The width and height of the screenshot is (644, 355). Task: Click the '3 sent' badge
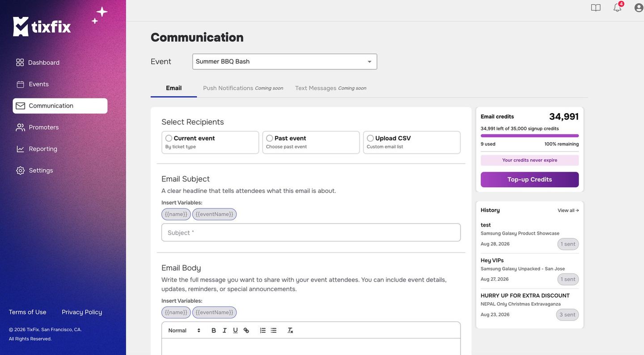(568, 315)
